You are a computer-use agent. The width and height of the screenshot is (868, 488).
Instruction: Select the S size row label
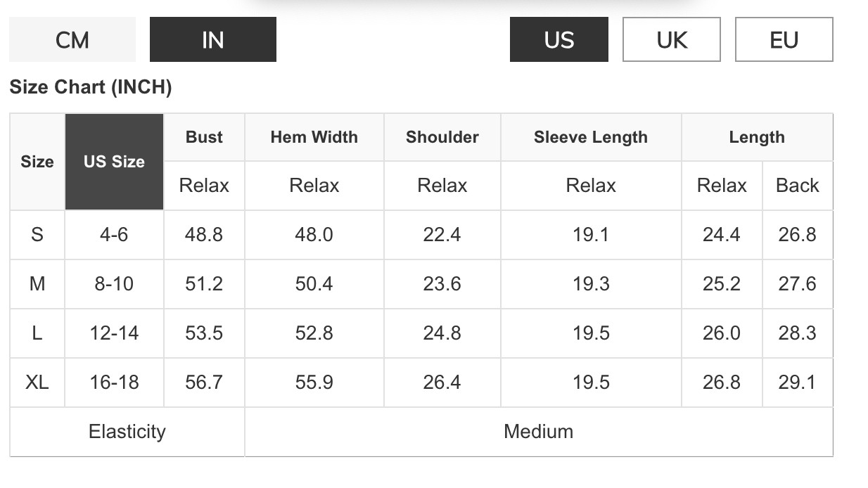[37, 235]
